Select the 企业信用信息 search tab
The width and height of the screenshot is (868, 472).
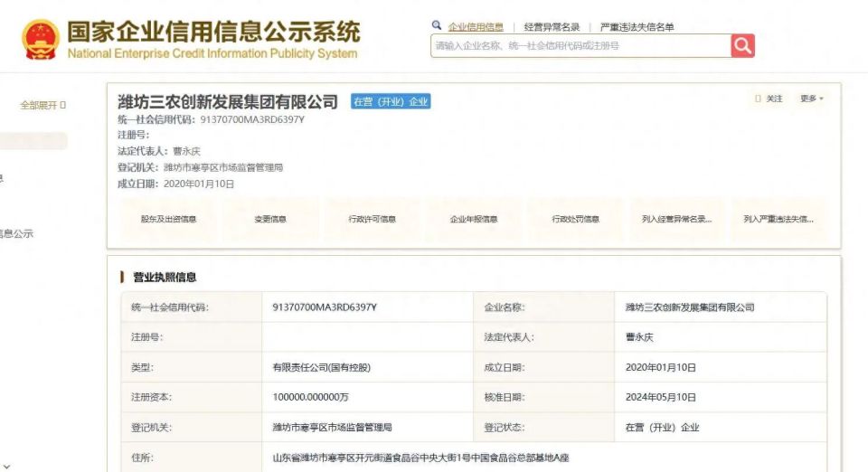pos(476,26)
